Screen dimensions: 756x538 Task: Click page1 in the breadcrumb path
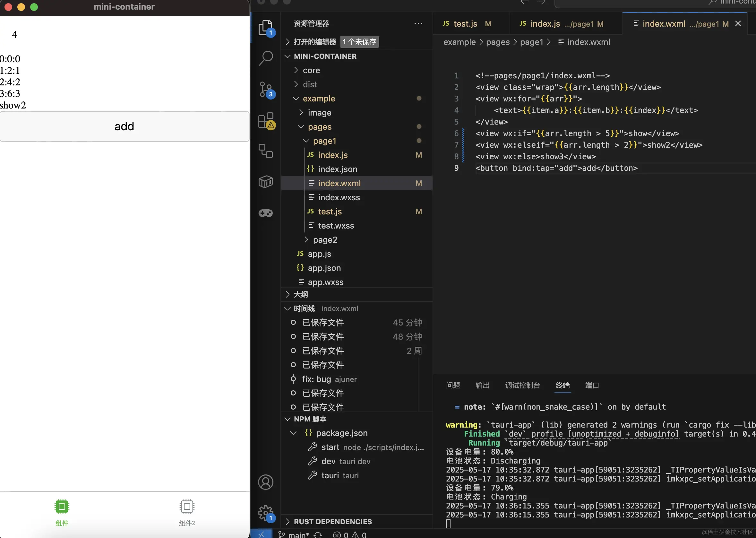click(x=531, y=42)
